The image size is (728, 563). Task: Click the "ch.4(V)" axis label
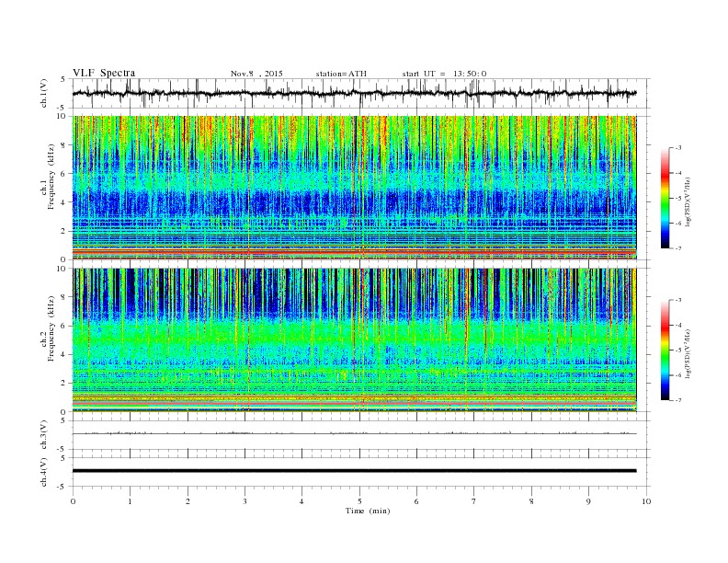point(43,472)
